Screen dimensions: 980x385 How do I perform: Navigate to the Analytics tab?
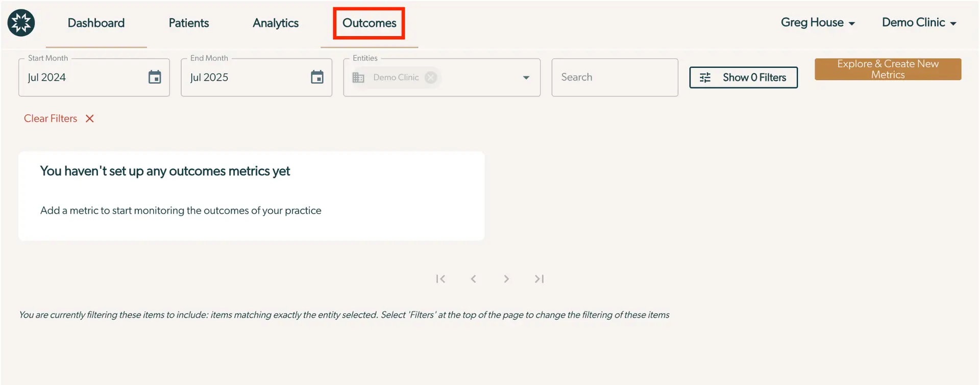tap(276, 23)
